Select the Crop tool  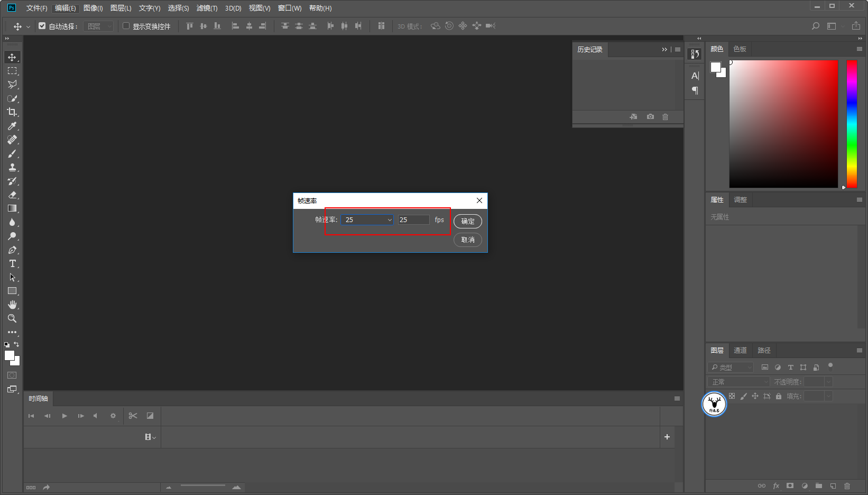pos(12,112)
